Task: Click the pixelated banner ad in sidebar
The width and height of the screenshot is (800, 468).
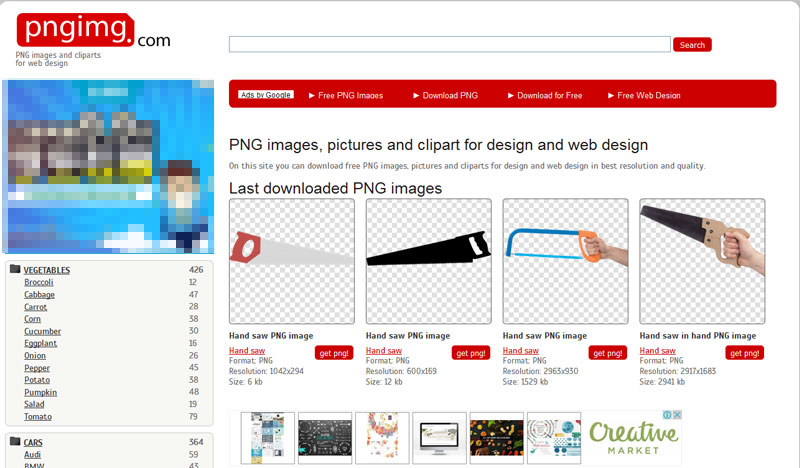Action: click(110, 166)
